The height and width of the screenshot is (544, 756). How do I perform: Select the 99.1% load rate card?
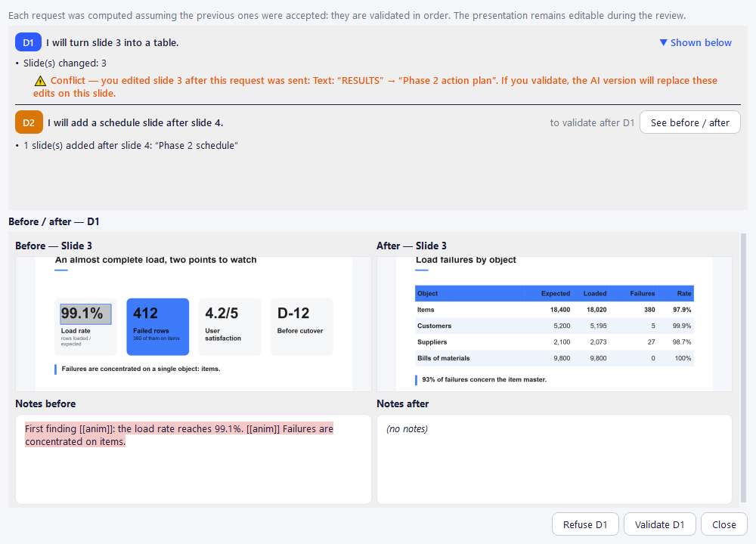tap(86, 326)
